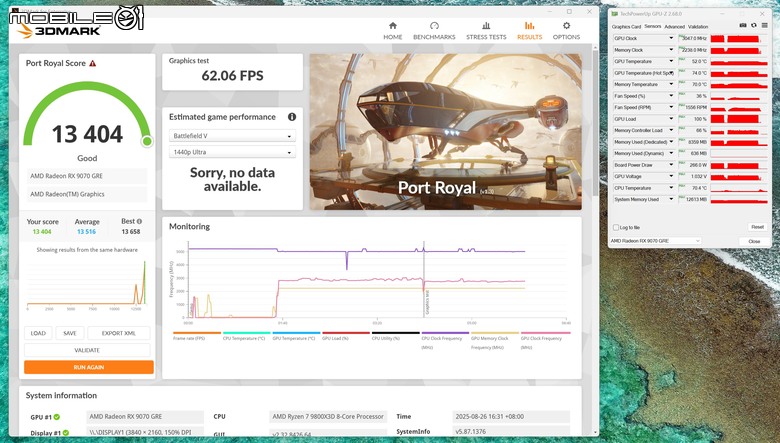Open System Memory Used sensor dropdown
This screenshot has height=443, width=780.
coord(671,199)
